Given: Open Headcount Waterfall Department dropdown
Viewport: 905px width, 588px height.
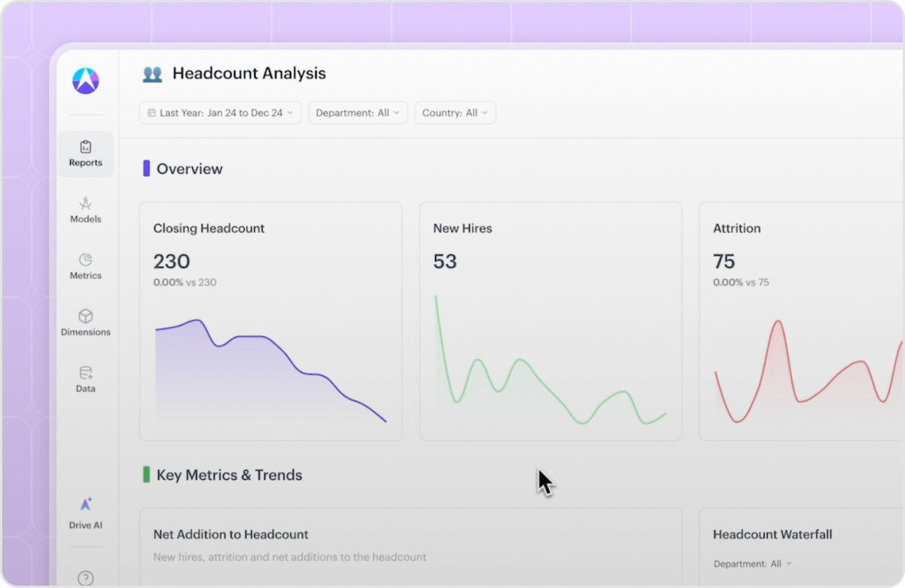Looking at the screenshot, I should pos(753,563).
